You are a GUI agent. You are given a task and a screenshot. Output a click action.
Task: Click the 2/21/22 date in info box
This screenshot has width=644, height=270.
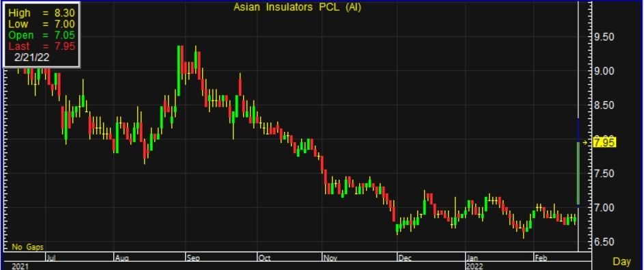[31, 57]
